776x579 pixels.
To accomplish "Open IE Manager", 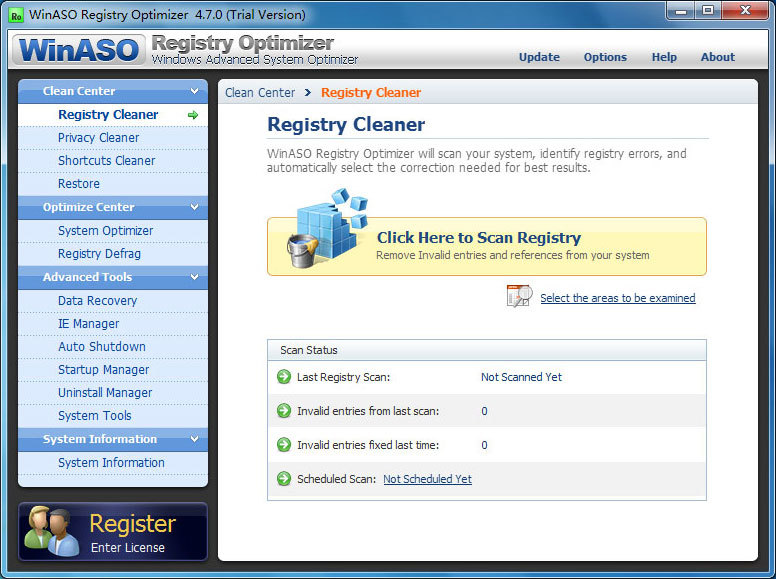I will pos(113,324).
